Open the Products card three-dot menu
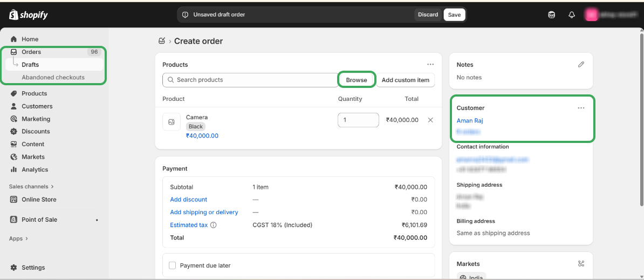This screenshot has width=644, height=280. [x=430, y=64]
